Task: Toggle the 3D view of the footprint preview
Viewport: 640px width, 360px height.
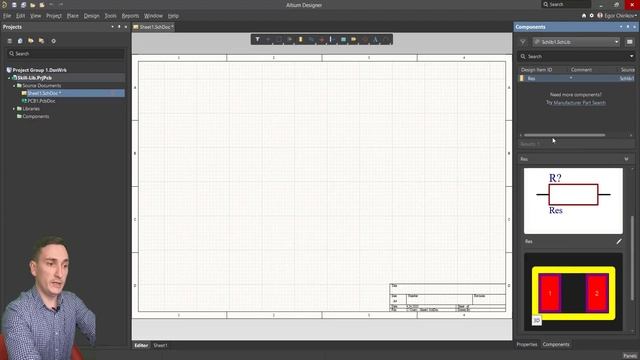Action: [537, 320]
